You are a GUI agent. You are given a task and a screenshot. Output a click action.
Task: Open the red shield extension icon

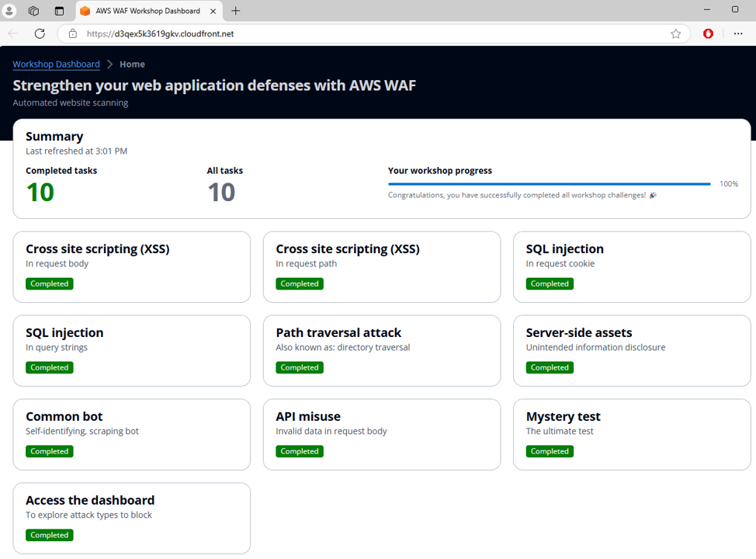pos(708,33)
